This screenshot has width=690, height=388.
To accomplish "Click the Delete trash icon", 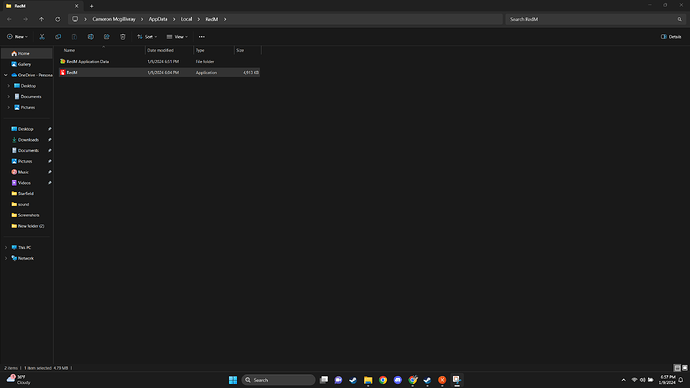I will (123, 37).
